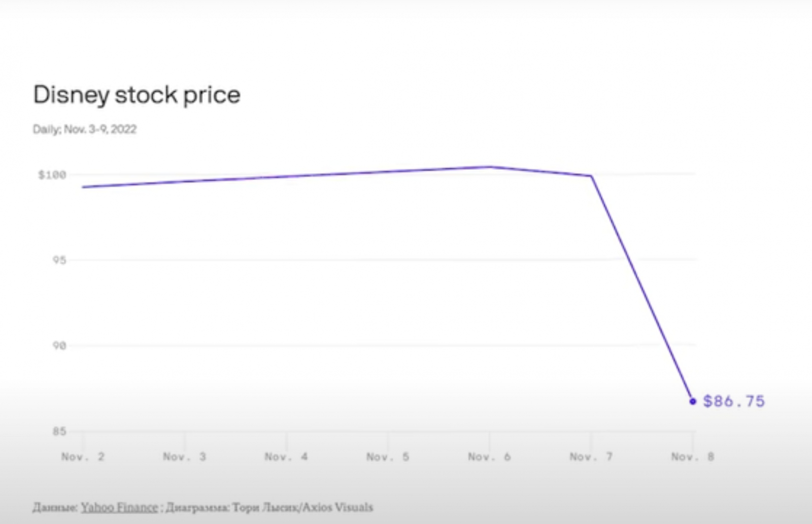
Task: Click the 85 y-axis label
Action: pos(59,431)
